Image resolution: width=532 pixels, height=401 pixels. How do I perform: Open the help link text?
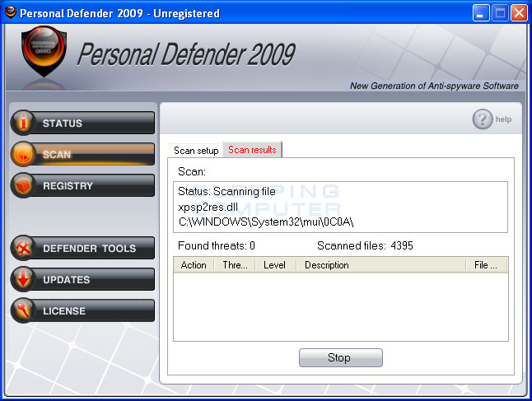503,119
